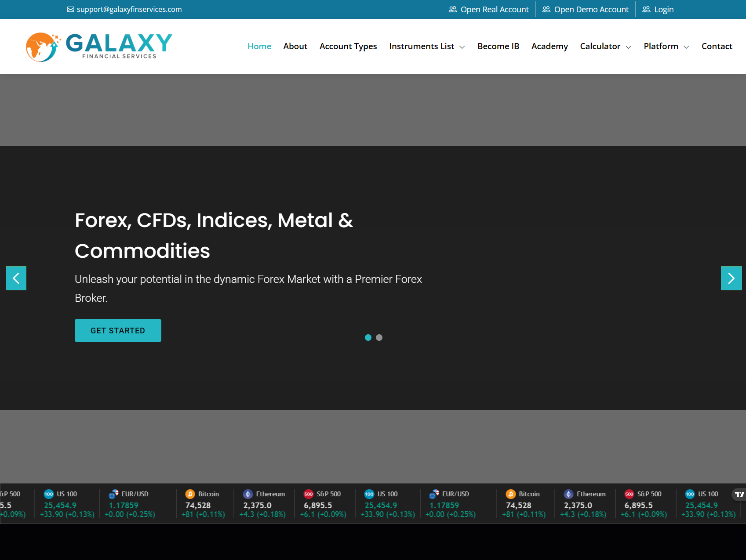Image resolution: width=746 pixels, height=560 pixels.
Task: Click the Galaxy Financial Services logo
Action: click(98, 46)
